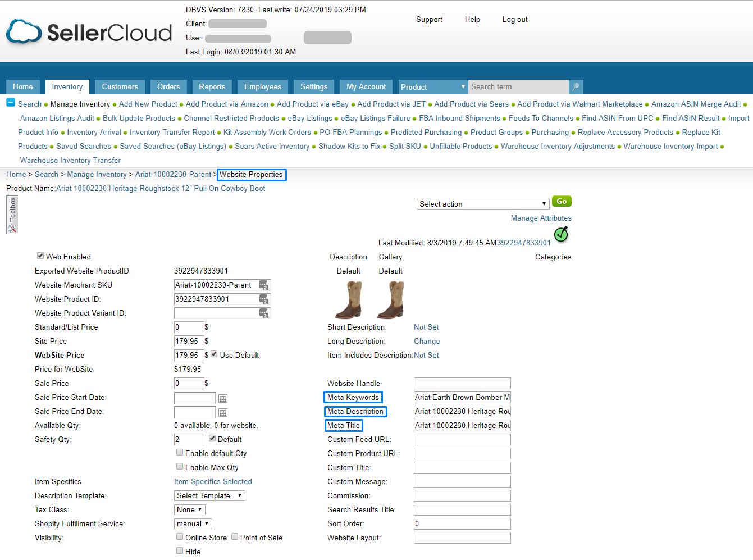Click the SellerCloud cloud logo

coord(24,32)
